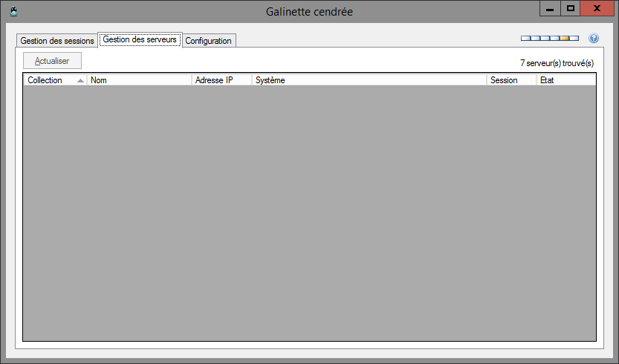The height and width of the screenshot is (364, 619).
Task: Click the Galinette cendrée title bar text
Action: [x=309, y=12]
